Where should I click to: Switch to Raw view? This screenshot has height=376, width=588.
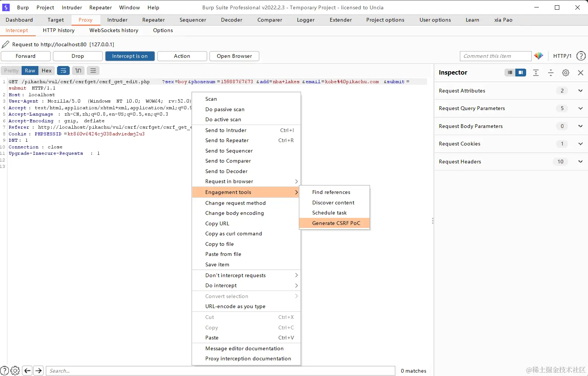pyautogui.click(x=30, y=70)
